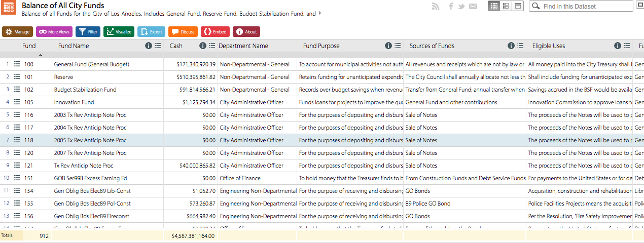Click the RSS feed icon

click(435, 7)
